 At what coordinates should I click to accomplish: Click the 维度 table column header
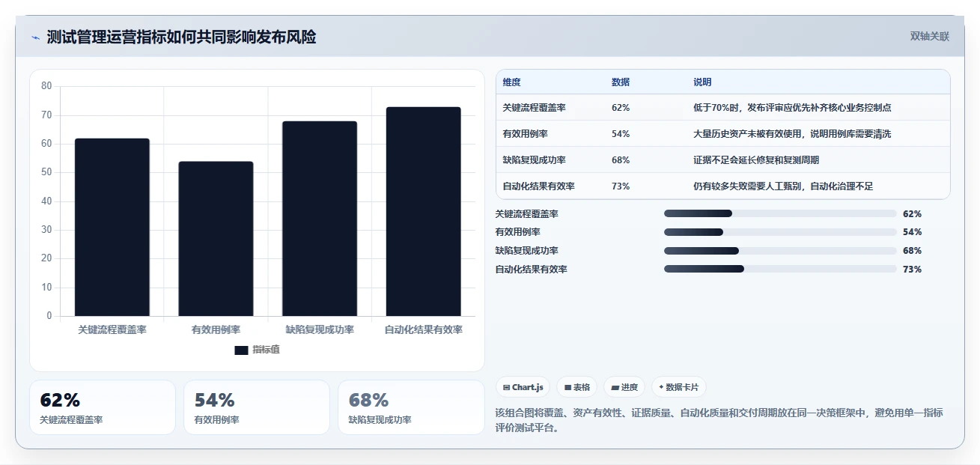click(x=512, y=82)
